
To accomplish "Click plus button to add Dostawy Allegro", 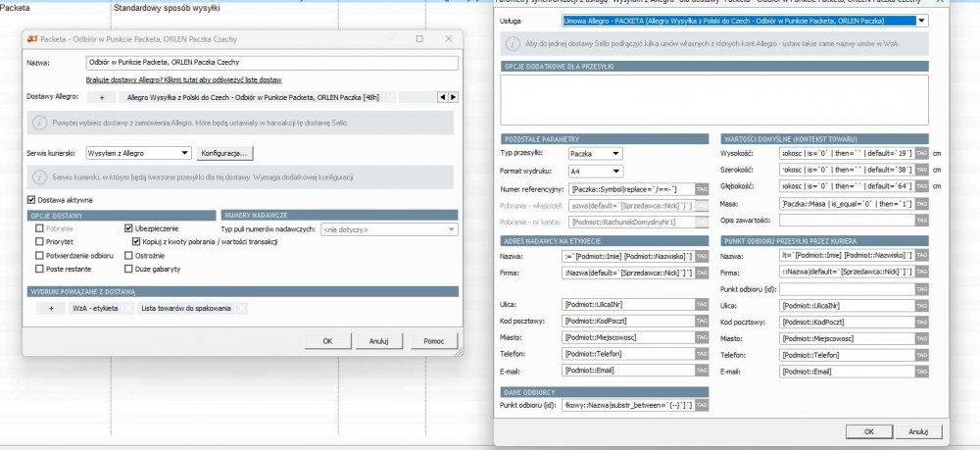I will [102, 97].
